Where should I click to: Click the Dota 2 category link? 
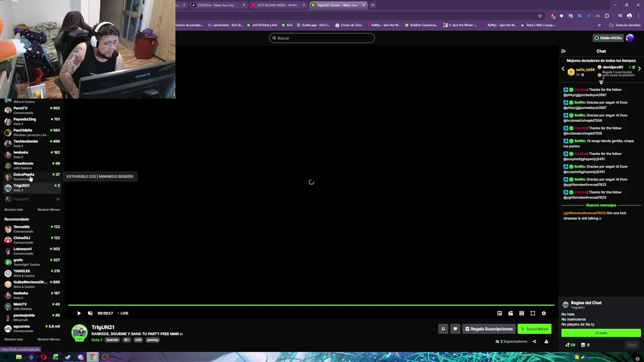(x=97, y=340)
